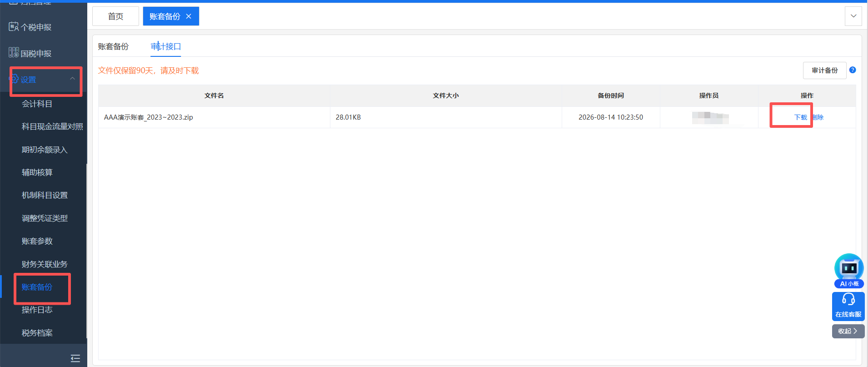Click the 文件名 column header

click(x=214, y=96)
